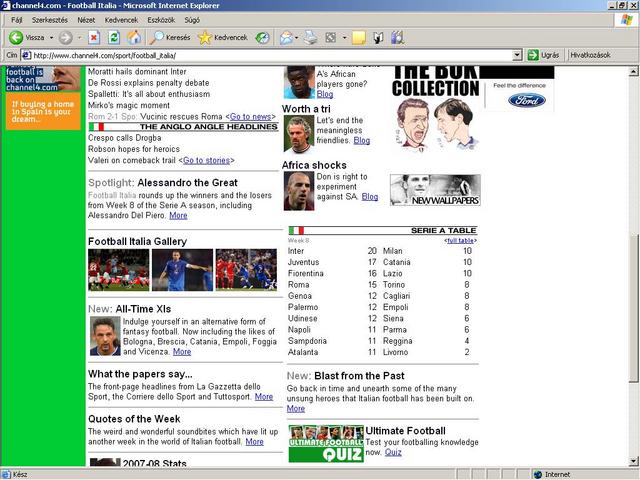640x480 pixels.
Task: Click the History toolbar icon
Action: [x=262, y=37]
